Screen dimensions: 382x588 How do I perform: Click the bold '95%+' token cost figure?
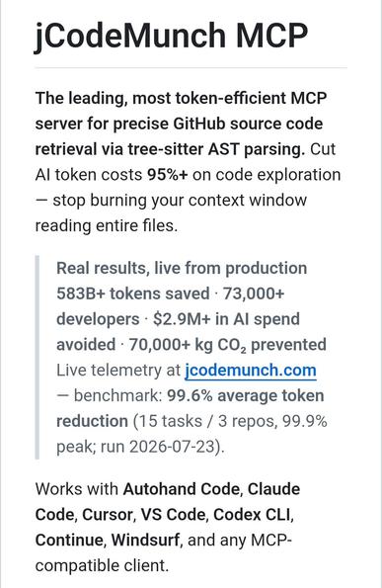pyautogui.click(x=167, y=175)
